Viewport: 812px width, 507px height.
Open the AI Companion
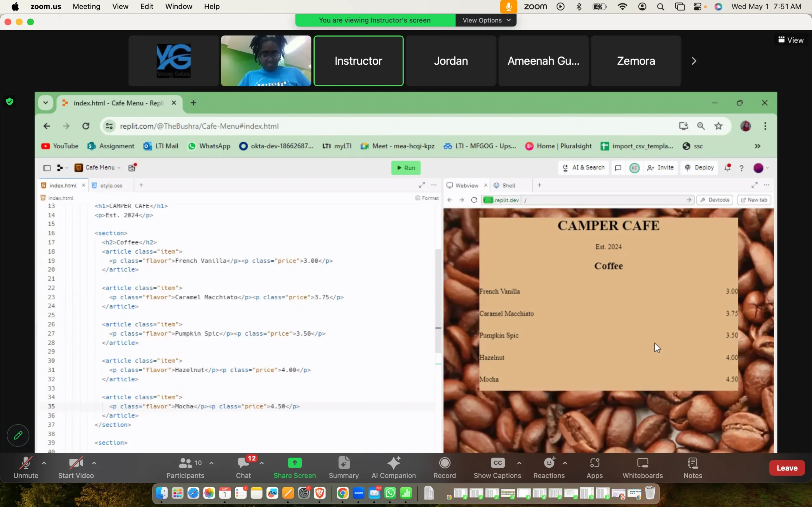click(x=393, y=467)
